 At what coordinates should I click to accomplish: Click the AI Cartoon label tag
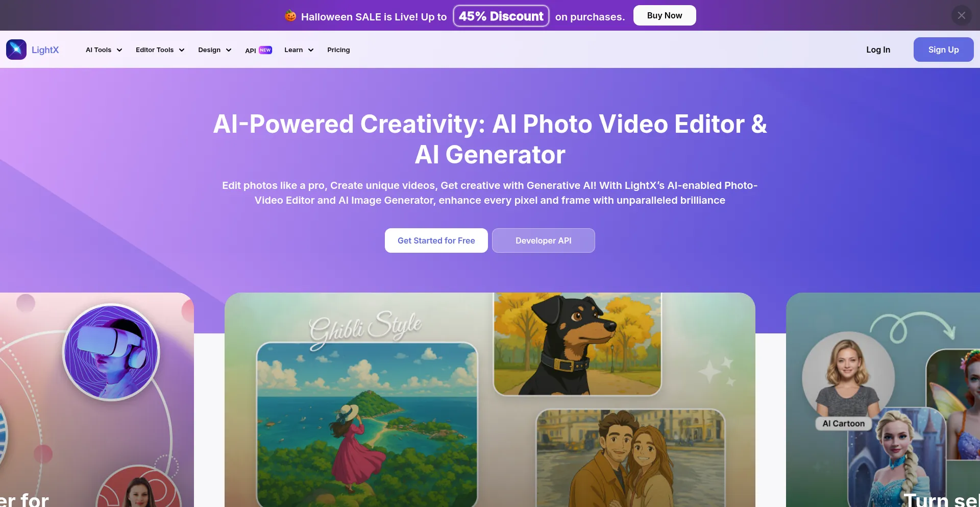tap(843, 423)
